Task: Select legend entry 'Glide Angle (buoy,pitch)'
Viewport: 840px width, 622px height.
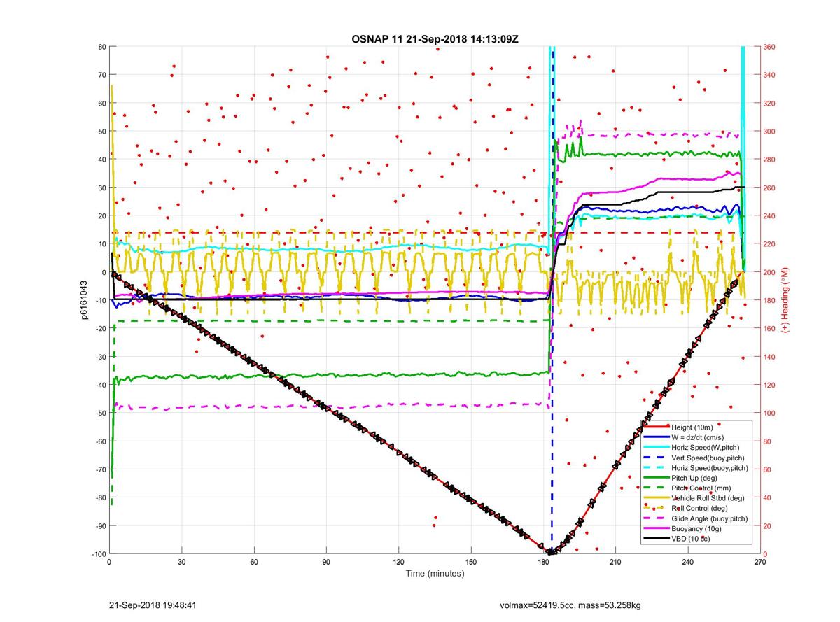Action: pyautogui.click(x=710, y=518)
